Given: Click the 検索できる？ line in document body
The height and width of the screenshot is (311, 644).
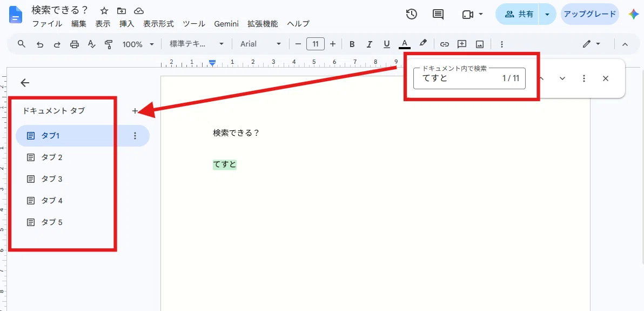Looking at the screenshot, I should pos(236,133).
